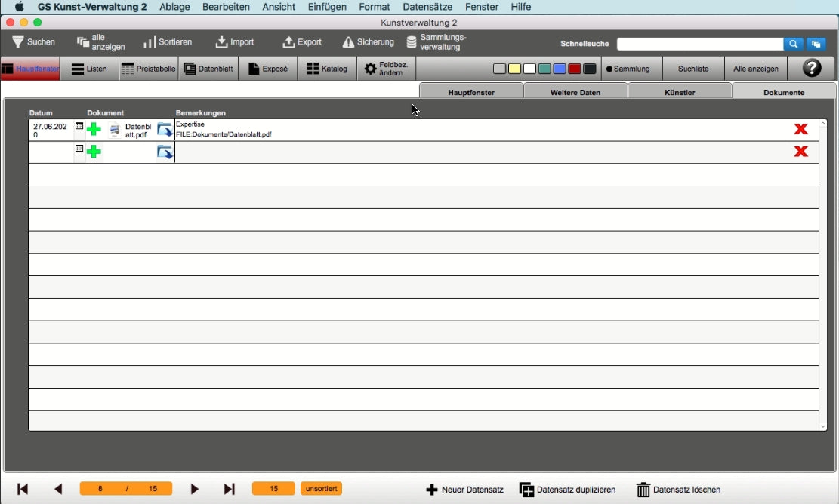Switch to the Künstler tab

click(x=680, y=92)
